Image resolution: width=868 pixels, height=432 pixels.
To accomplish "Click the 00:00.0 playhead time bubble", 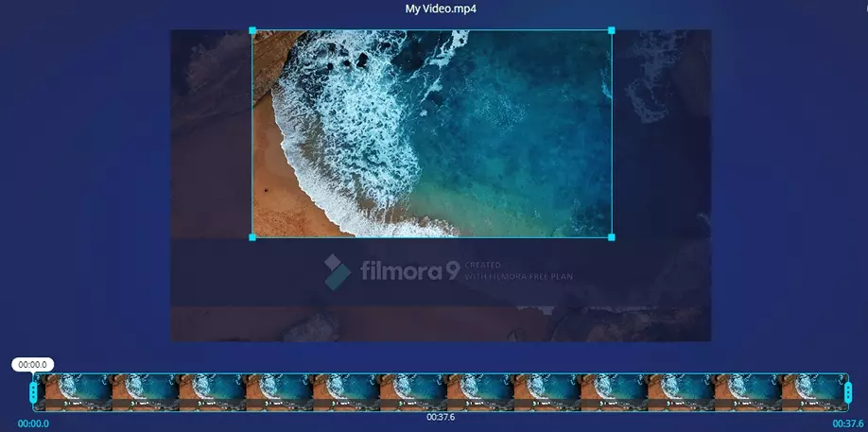I will [33, 365].
